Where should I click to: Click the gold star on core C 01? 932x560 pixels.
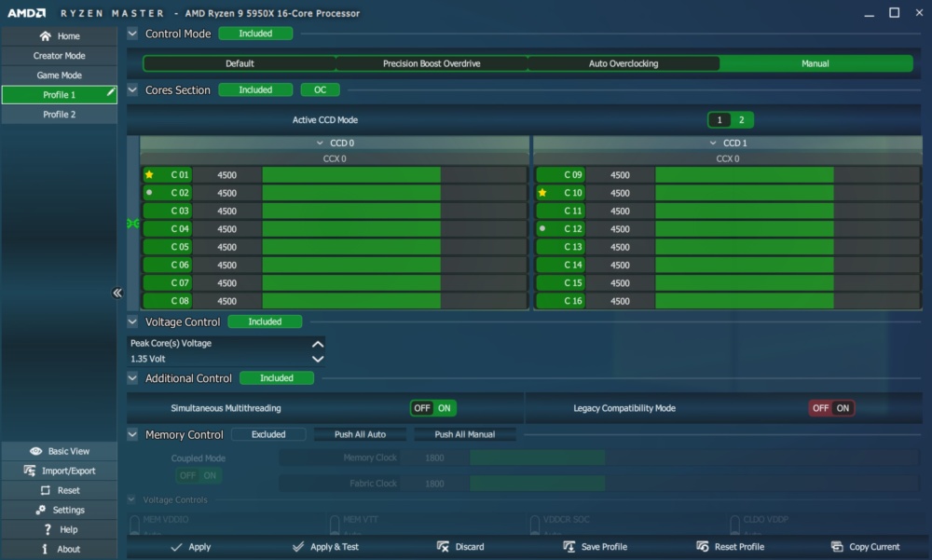149,175
